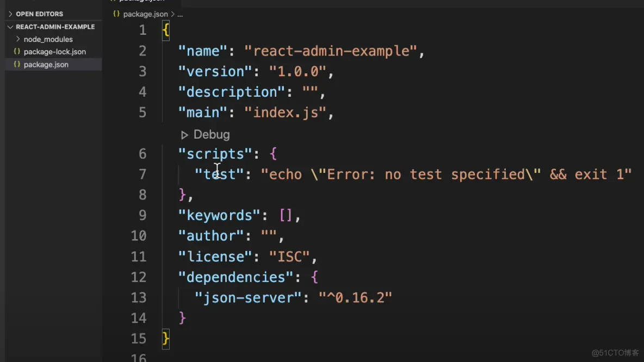
Task: Click the "author" key
Action: coord(210,236)
